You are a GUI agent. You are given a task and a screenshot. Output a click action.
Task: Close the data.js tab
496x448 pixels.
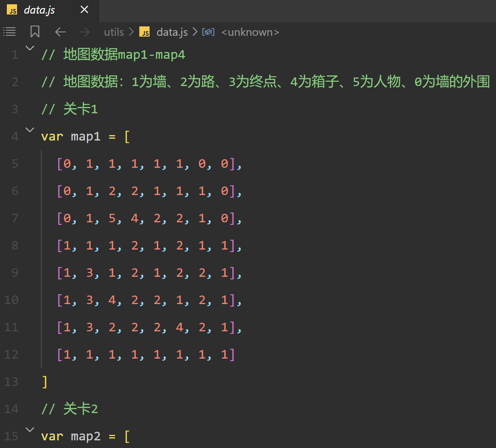[x=84, y=9]
